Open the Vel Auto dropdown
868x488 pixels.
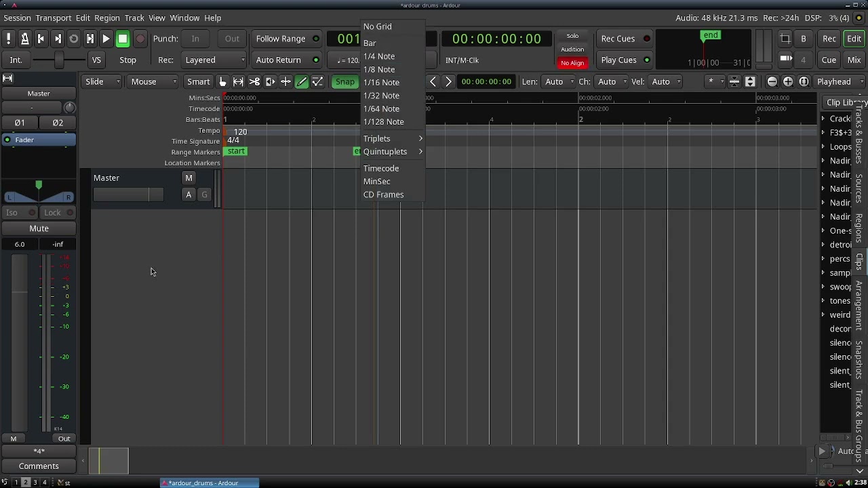[x=665, y=81]
